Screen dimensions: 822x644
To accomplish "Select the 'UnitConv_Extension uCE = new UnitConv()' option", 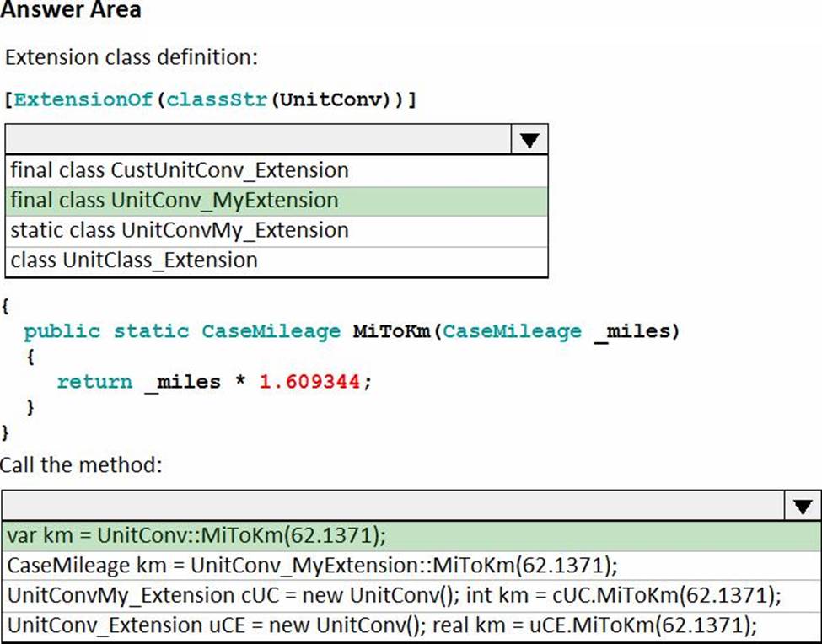I will click(382, 625).
